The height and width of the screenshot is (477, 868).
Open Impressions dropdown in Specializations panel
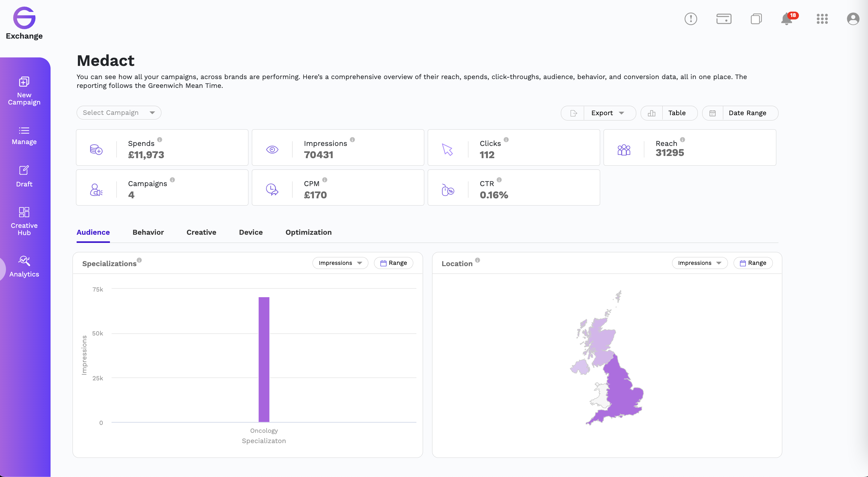pos(340,263)
